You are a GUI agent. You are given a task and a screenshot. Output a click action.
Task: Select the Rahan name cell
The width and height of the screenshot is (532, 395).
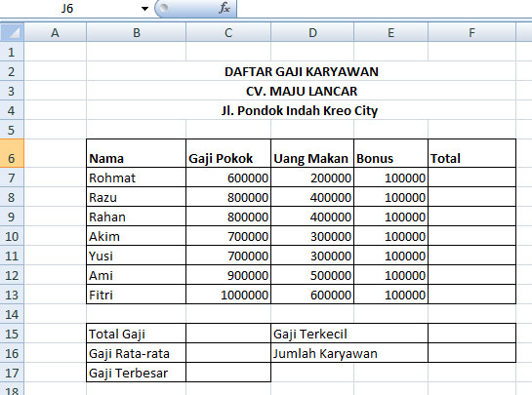tap(136, 217)
